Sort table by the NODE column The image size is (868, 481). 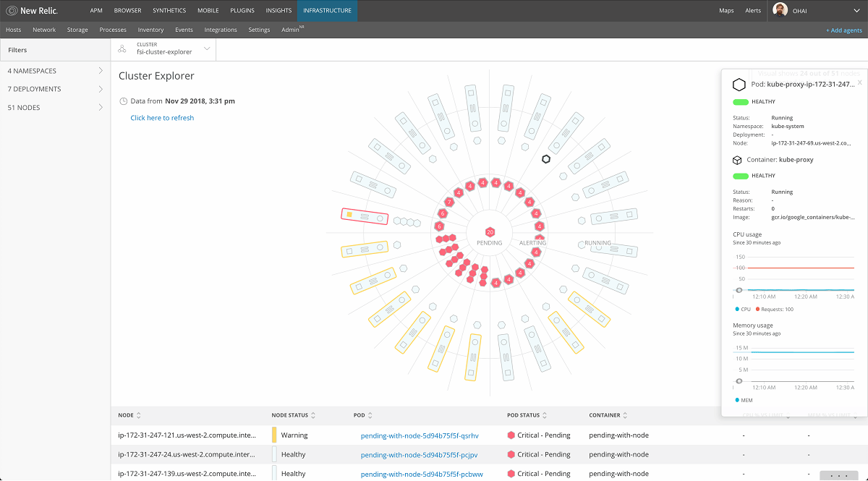click(138, 415)
